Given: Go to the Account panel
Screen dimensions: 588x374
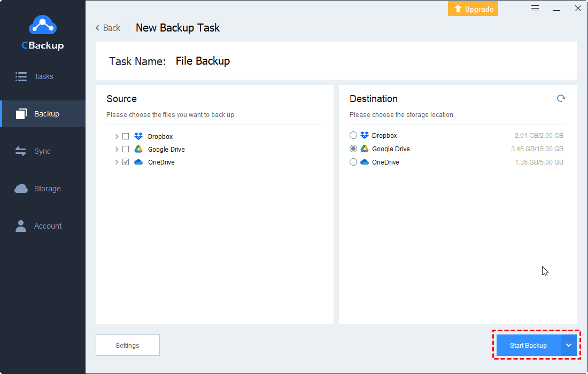Looking at the screenshot, I should coord(43,225).
